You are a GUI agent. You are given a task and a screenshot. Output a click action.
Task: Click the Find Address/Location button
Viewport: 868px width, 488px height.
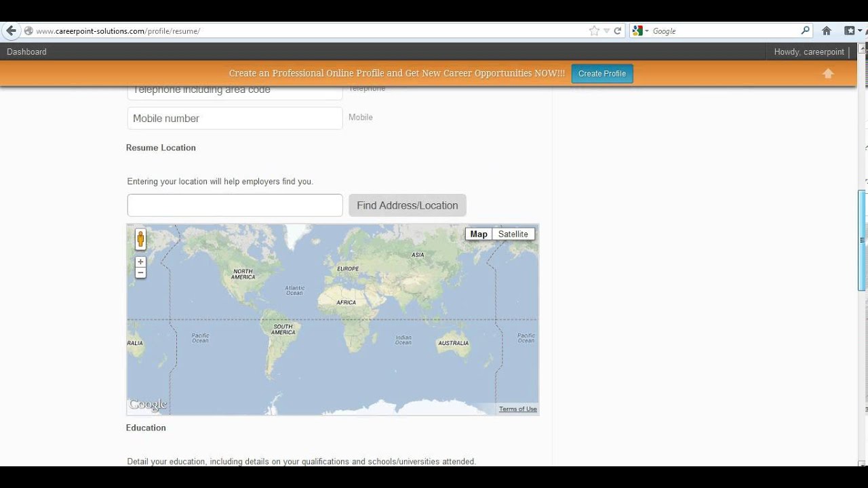point(408,205)
